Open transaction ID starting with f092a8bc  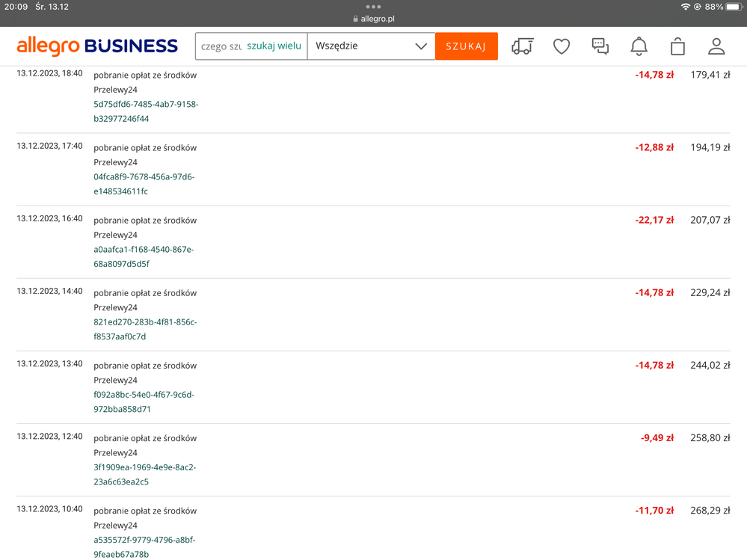[x=144, y=401]
